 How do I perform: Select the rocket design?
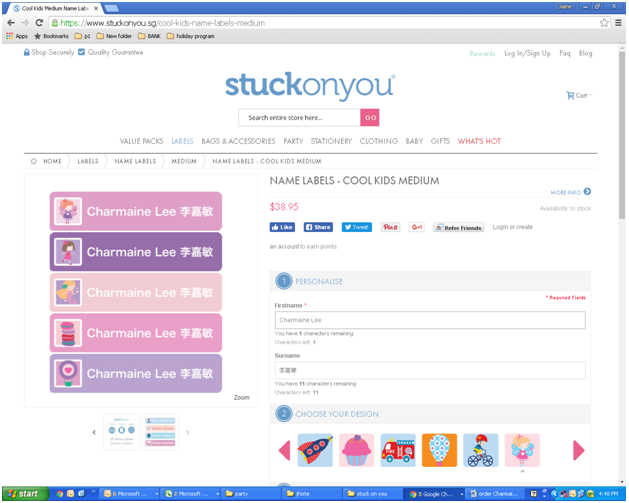click(315, 450)
